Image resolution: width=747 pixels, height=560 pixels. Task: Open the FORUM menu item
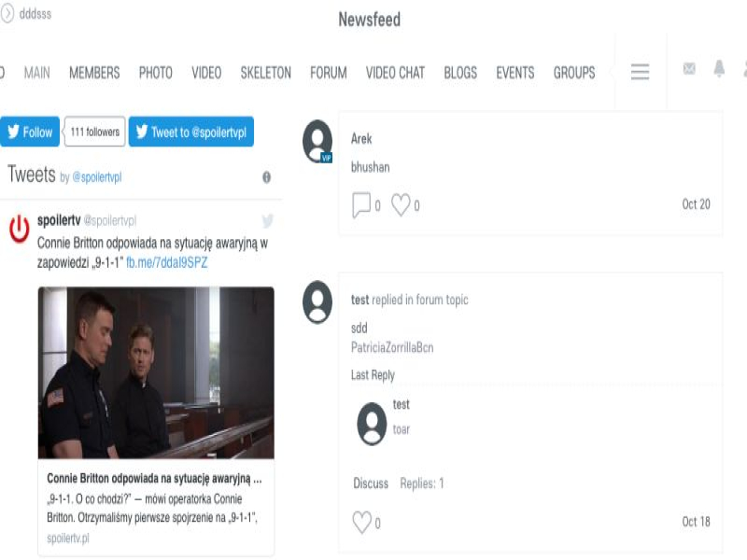(x=329, y=73)
